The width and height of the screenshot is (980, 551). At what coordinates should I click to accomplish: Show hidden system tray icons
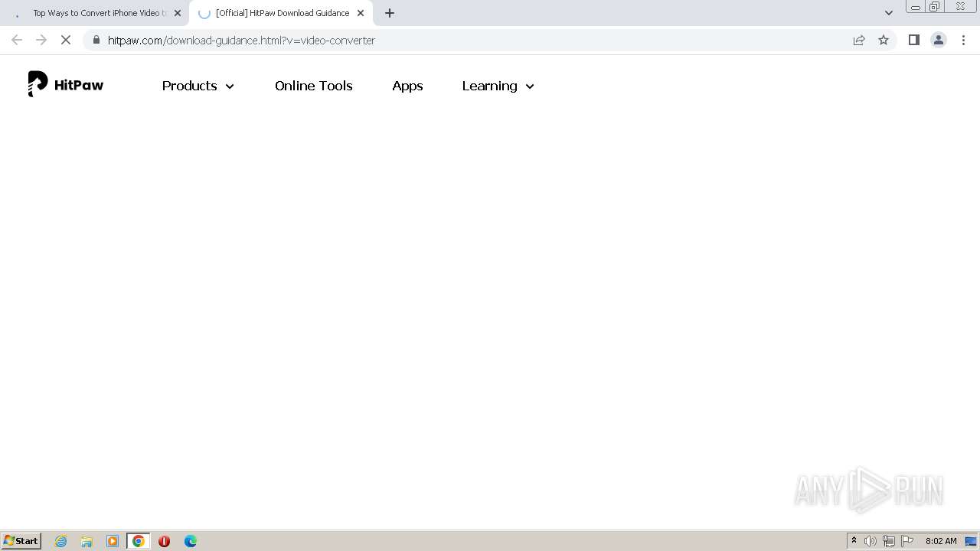click(854, 541)
